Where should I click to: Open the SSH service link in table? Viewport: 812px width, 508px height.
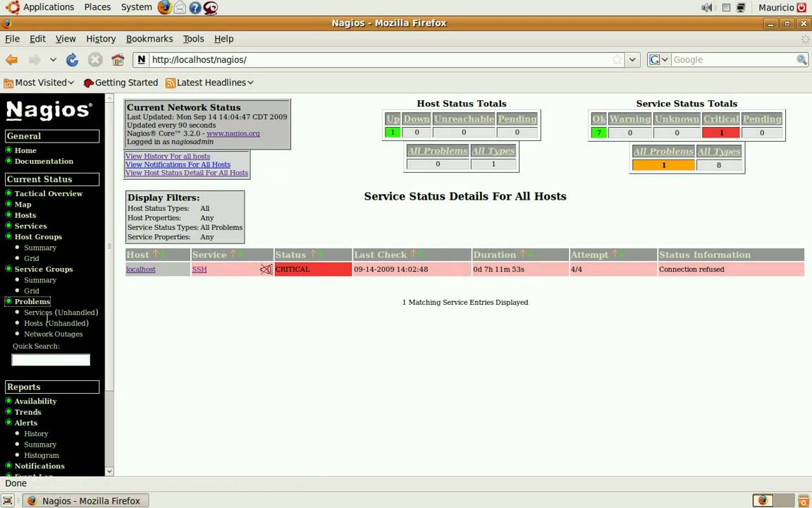click(199, 270)
